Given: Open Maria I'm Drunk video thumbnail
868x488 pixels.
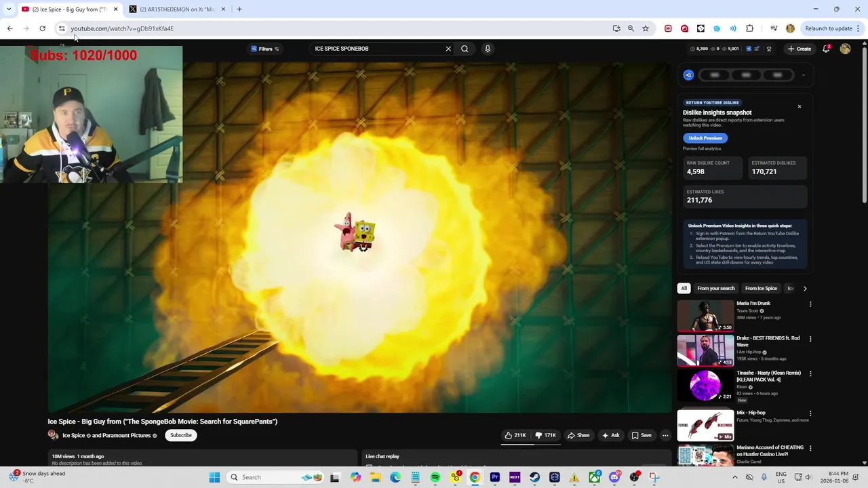Looking at the screenshot, I should (x=705, y=316).
